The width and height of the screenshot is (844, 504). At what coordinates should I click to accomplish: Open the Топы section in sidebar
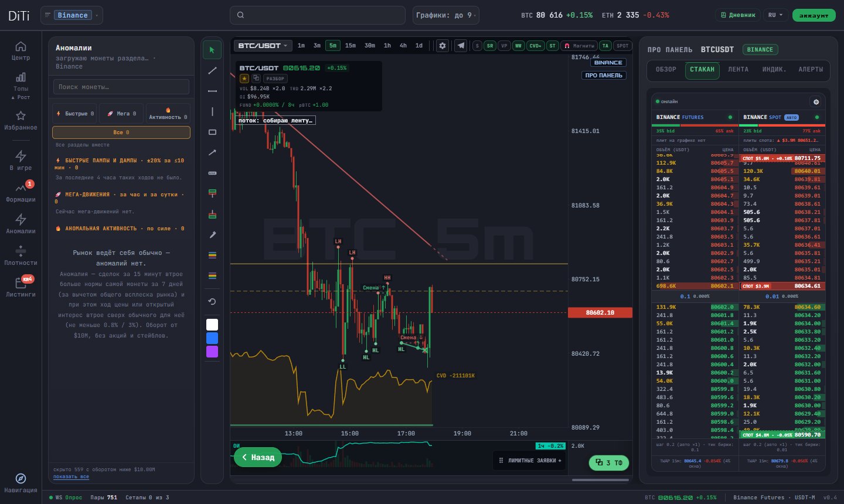point(21,86)
